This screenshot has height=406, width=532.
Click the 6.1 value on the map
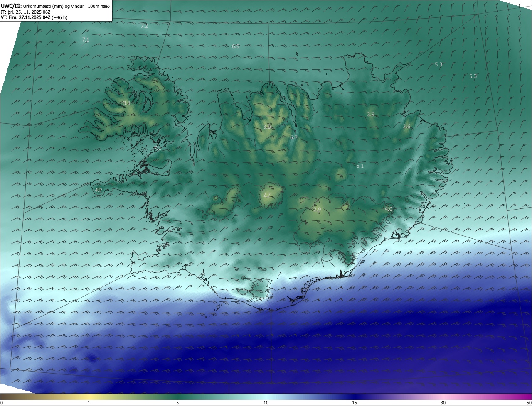(360, 166)
